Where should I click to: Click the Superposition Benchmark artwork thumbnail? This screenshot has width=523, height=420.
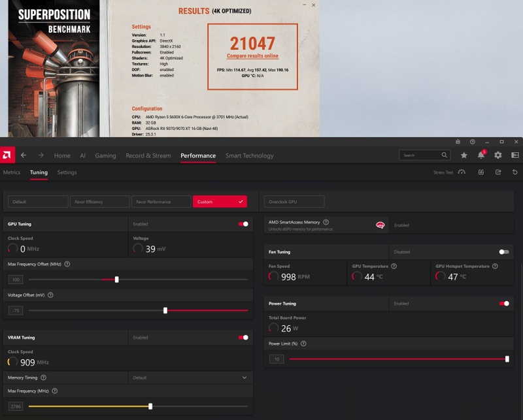click(54, 69)
